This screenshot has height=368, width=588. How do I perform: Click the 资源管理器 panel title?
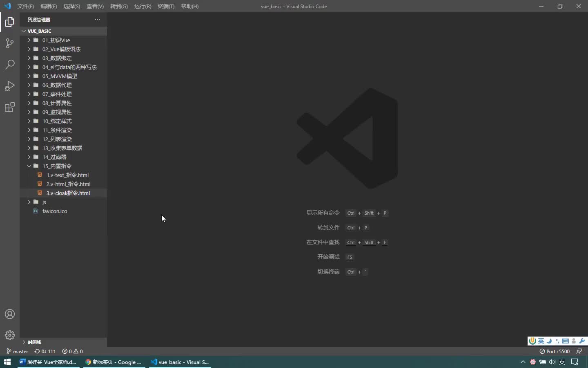39,20
